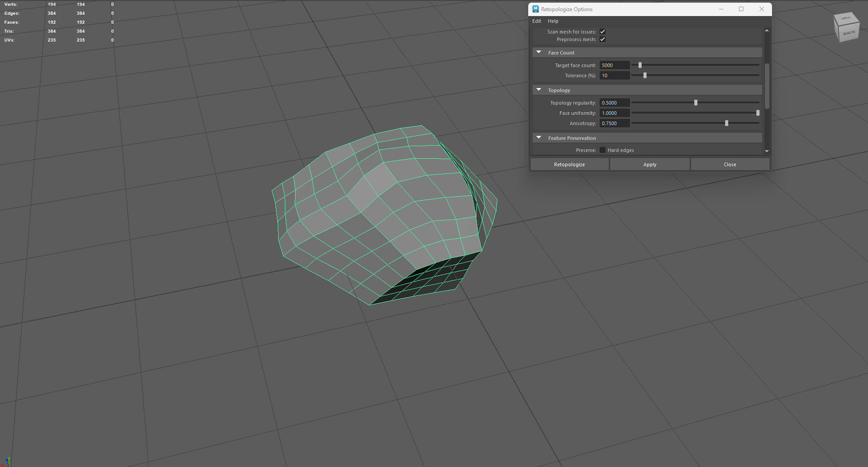This screenshot has height=467, width=868.
Task: Close Retopologize Options with the X
Action: click(x=762, y=9)
